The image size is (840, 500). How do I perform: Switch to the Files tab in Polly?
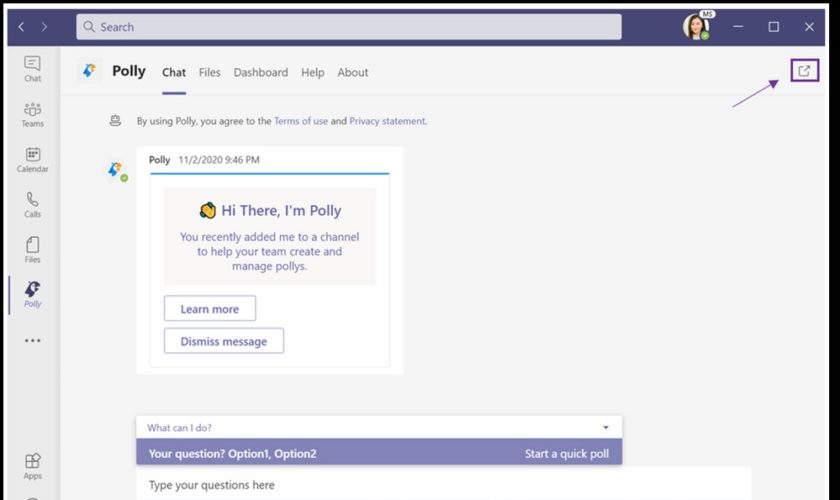click(209, 73)
